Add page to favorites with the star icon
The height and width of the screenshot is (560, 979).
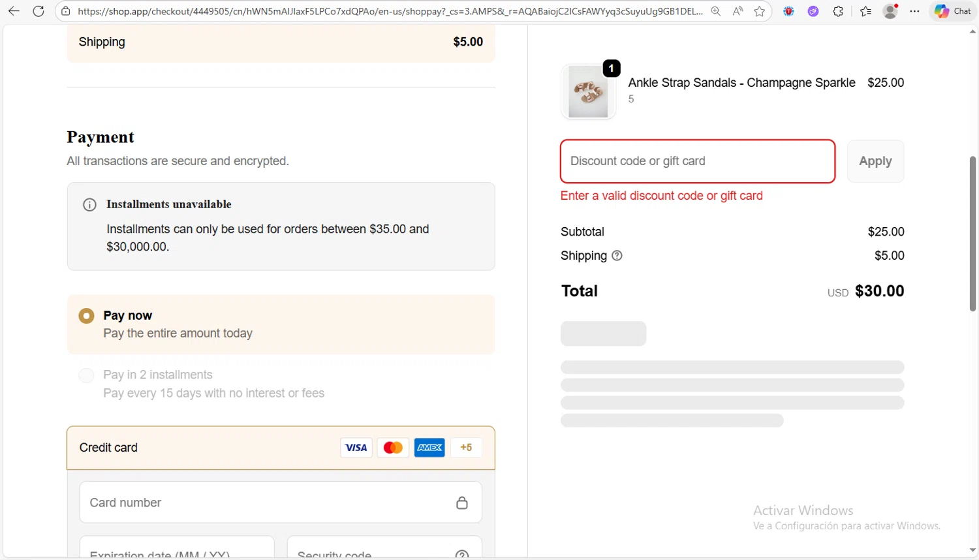(x=759, y=11)
